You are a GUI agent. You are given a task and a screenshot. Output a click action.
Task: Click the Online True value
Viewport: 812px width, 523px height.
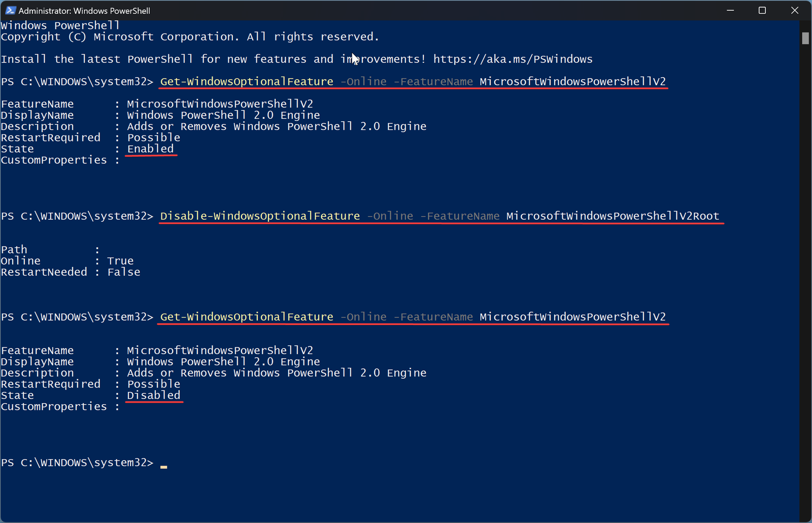click(x=120, y=261)
